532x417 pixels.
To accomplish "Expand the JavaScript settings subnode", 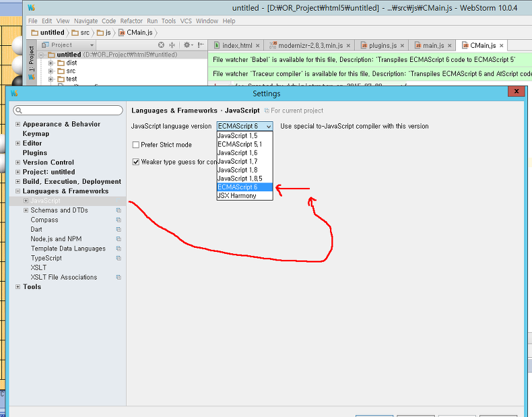I will 26,201.
